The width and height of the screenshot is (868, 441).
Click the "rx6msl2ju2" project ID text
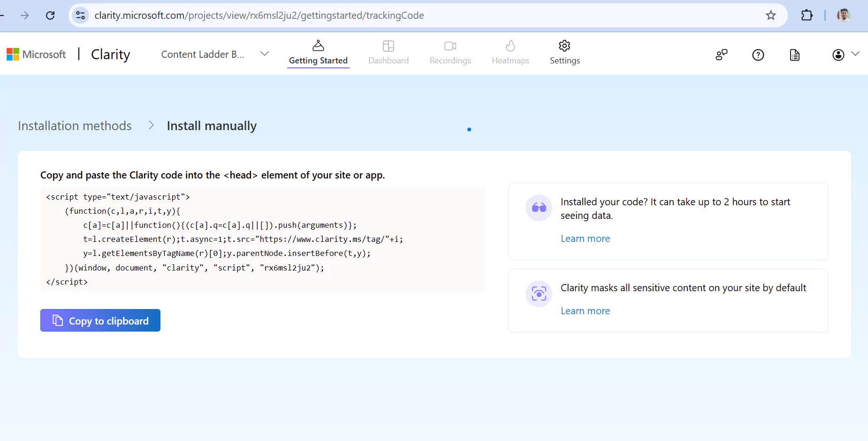(x=287, y=268)
